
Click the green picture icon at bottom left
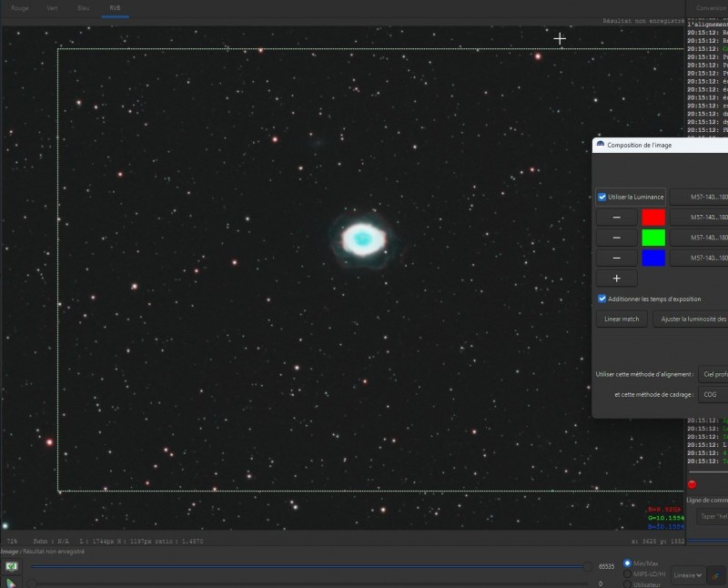(11, 566)
